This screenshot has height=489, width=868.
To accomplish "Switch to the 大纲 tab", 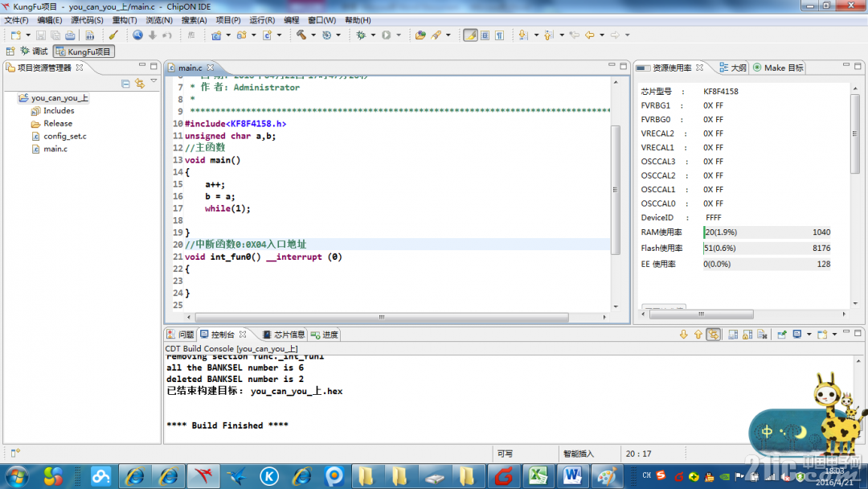I will point(732,68).
